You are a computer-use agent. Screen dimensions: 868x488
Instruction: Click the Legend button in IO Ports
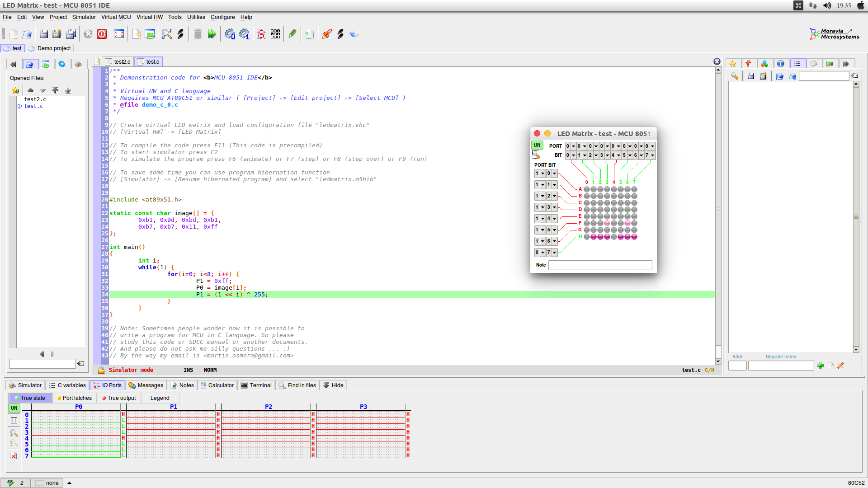coord(160,398)
